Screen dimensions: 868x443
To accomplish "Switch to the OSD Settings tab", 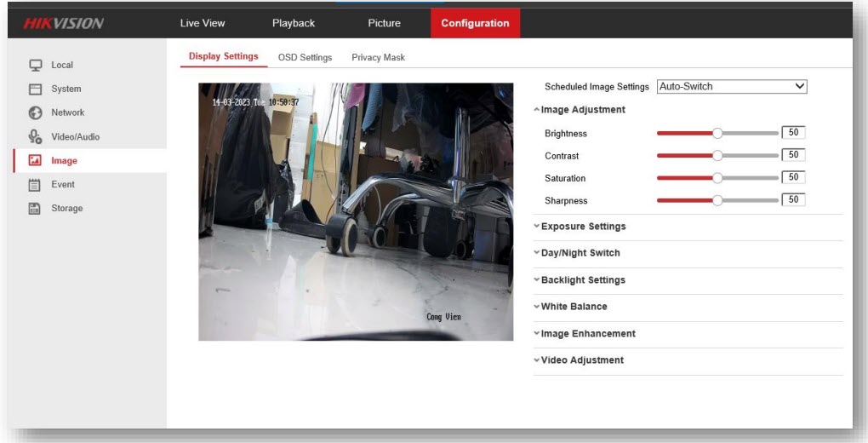I will click(305, 57).
